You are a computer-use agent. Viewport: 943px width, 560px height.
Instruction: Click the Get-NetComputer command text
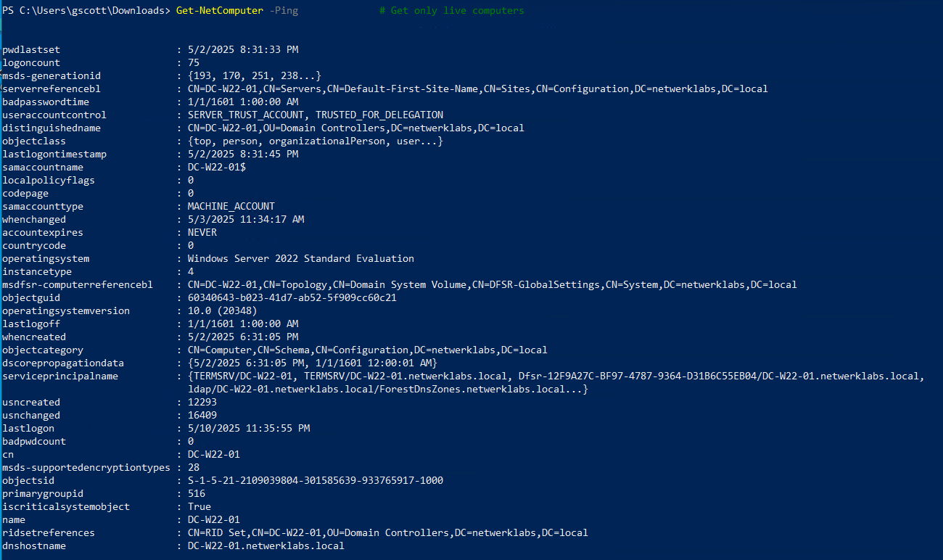[x=220, y=11]
